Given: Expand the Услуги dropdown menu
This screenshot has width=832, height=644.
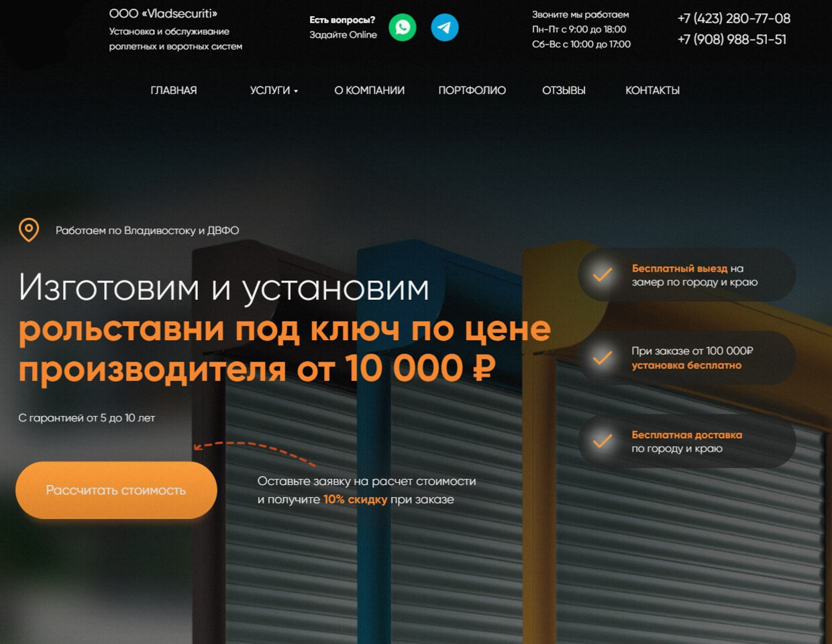Looking at the screenshot, I should 274,91.
